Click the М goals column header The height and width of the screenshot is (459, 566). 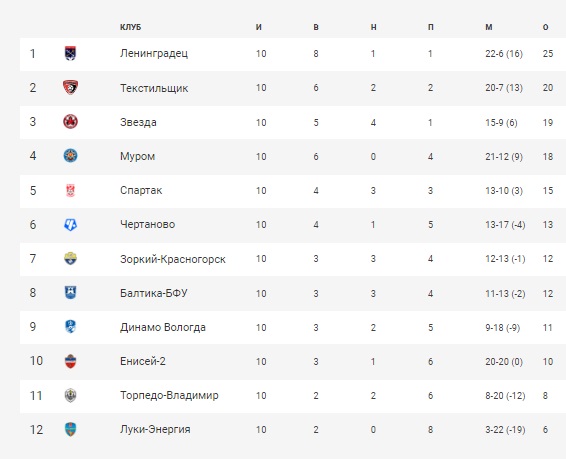(489, 27)
